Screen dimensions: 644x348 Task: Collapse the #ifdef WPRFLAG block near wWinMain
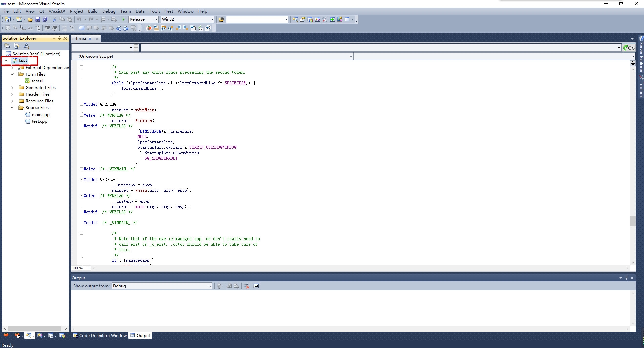(81, 104)
